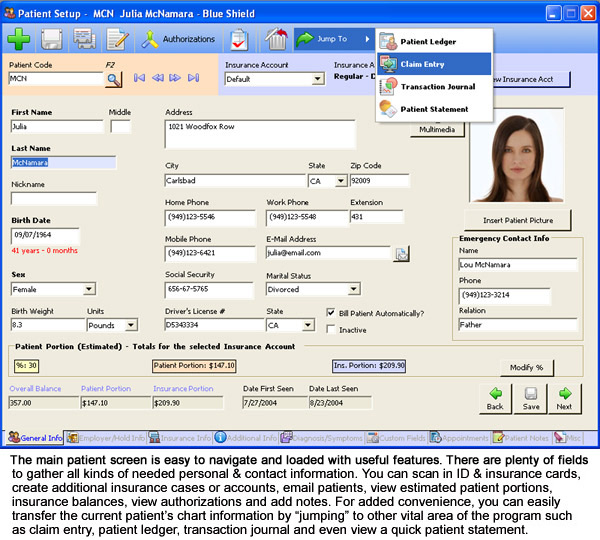Click the patient code search magnifier icon

113,78
